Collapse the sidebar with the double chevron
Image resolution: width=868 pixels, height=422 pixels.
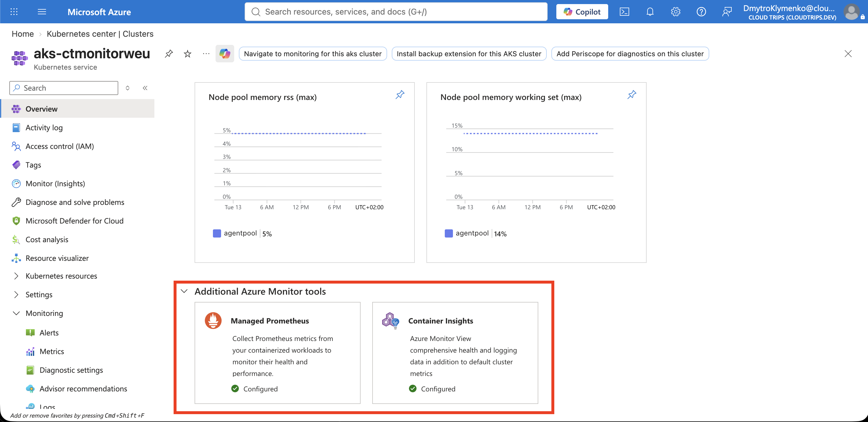click(x=145, y=88)
